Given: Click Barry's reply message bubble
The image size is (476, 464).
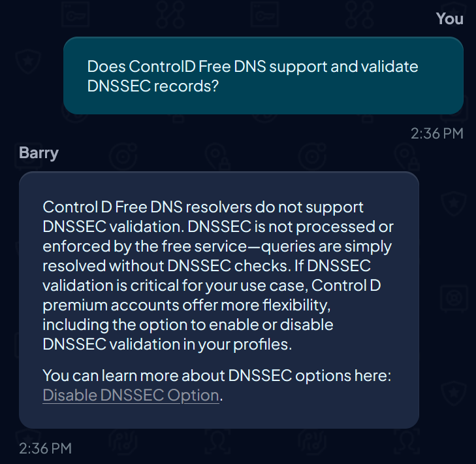Looking at the screenshot, I should pos(219,300).
